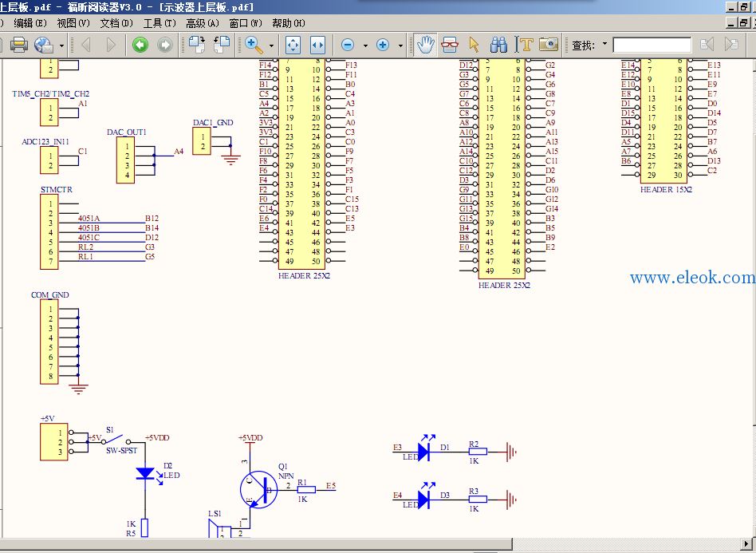Screen dimensions: 756x553
Task: Click the Find Previous icon
Action: click(x=707, y=45)
